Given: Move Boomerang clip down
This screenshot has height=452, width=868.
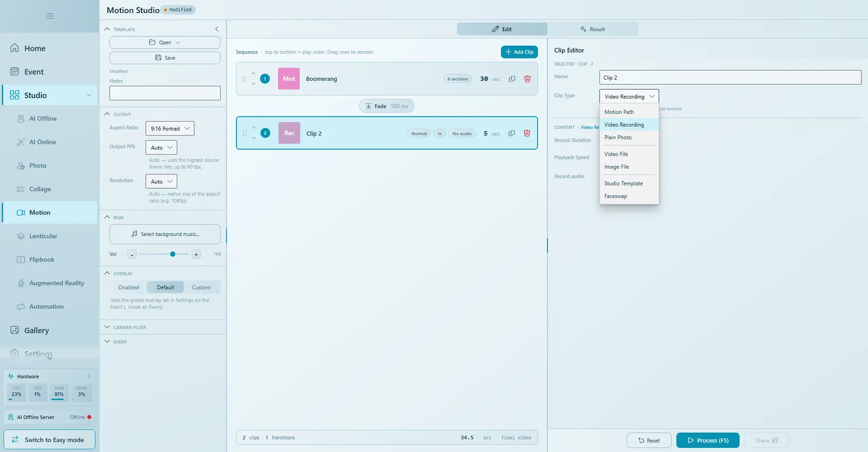Looking at the screenshot, I should (253, 84).
